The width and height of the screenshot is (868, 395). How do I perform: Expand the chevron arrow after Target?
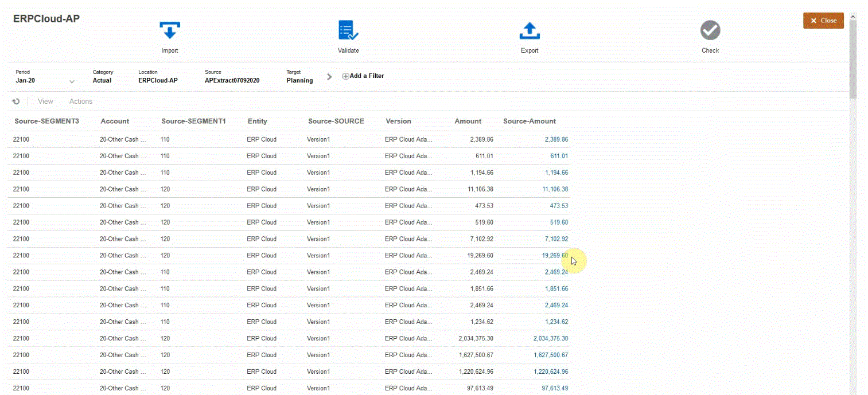pos(329,77)
